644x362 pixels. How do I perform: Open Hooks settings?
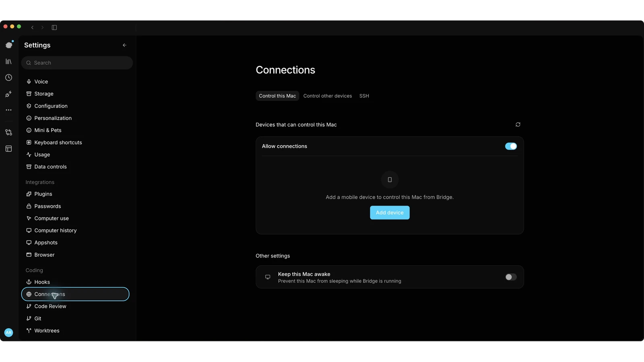[75, 282]
